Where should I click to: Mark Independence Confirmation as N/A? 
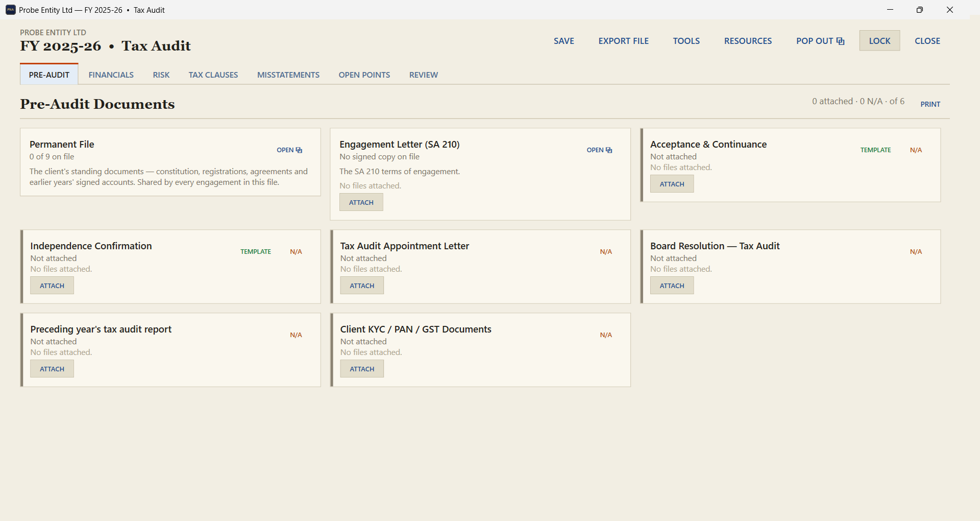(296, 252)
